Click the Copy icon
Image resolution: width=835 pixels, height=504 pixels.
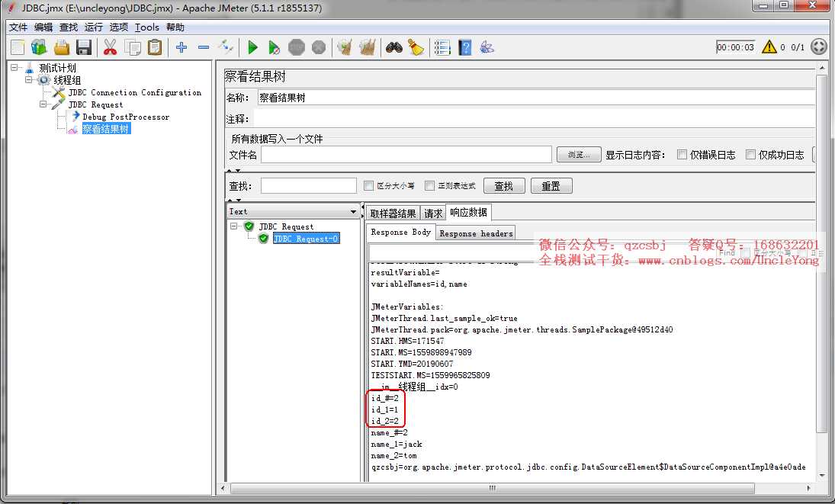132,47
